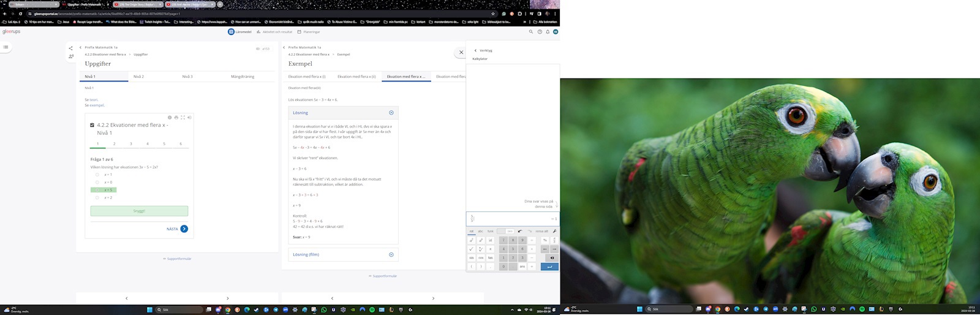980x315 pixels.
Task: Choose the radio option x = 2
Action: (97, 197)
